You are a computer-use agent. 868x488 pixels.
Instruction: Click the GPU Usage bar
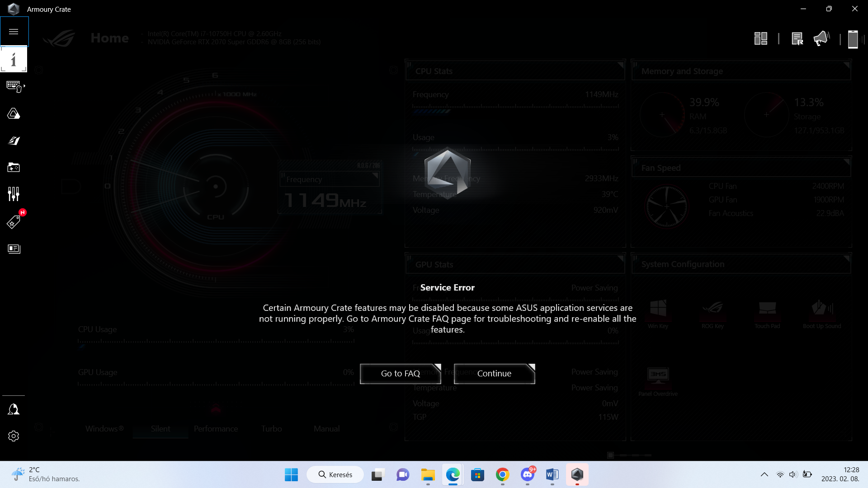(216, 384)
